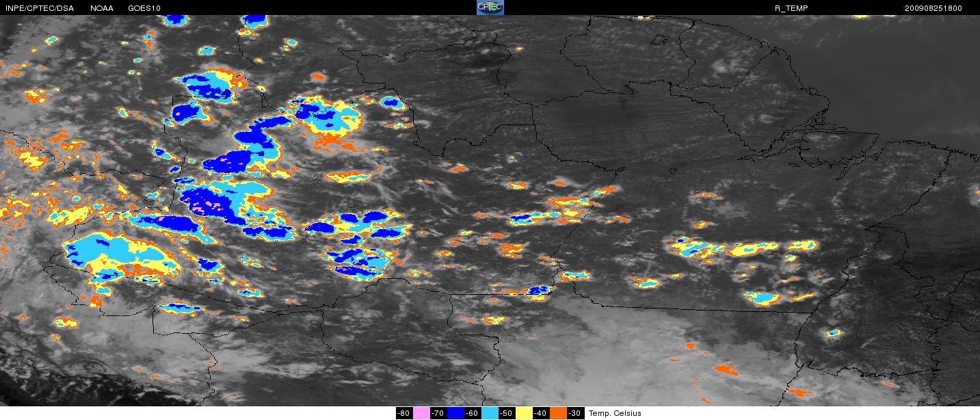Select the yellow legend swatch
This screenshot has height=420, width=980.
click(524, 413)
